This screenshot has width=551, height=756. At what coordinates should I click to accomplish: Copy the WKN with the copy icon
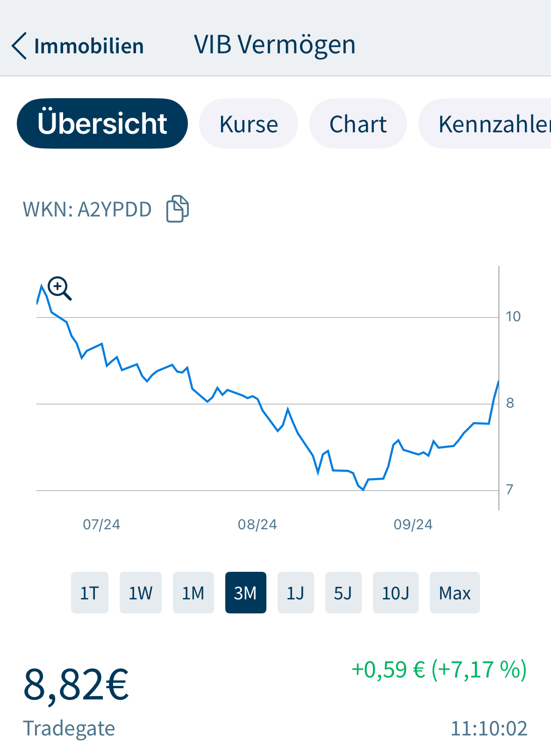[x=178, y=209]
